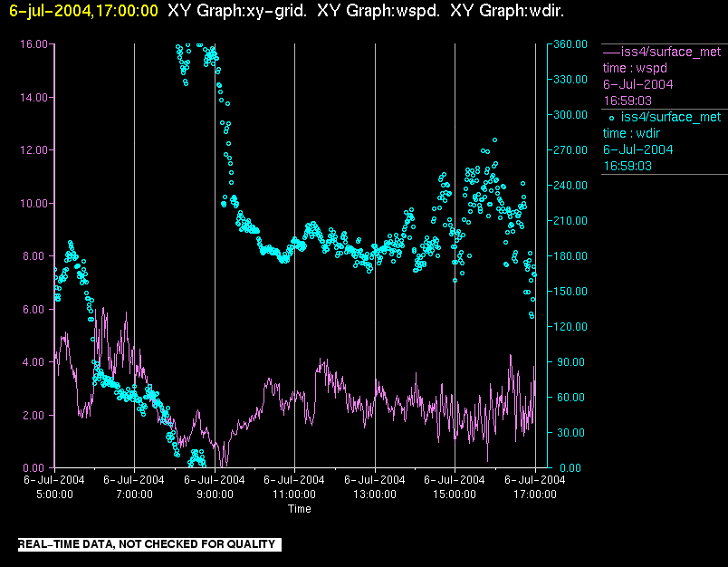Click the right axis value 300.00

point(570,115)
